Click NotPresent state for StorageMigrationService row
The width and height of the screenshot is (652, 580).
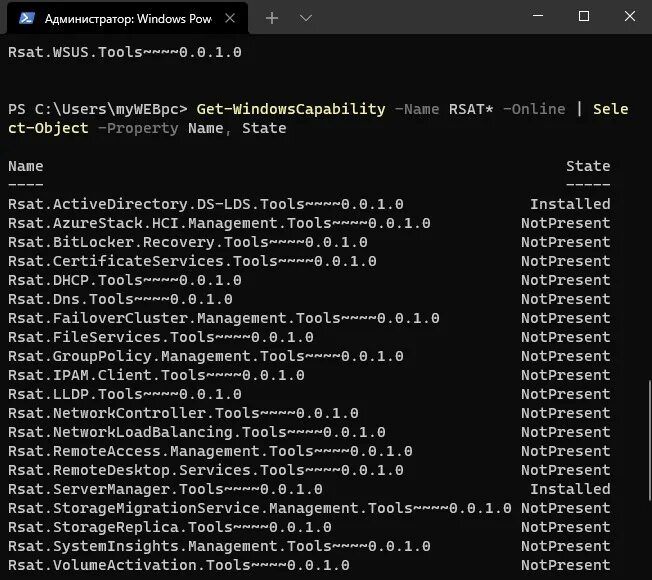tap(566, 508)
